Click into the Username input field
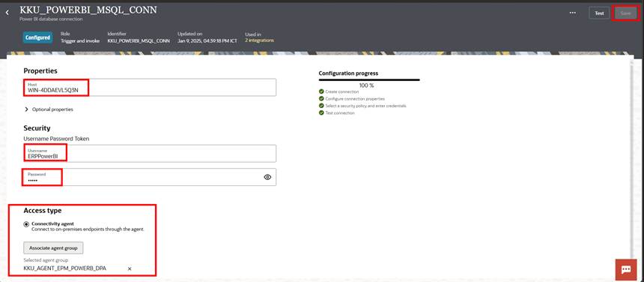The image size is (644, 282). (x=150, y=153)
